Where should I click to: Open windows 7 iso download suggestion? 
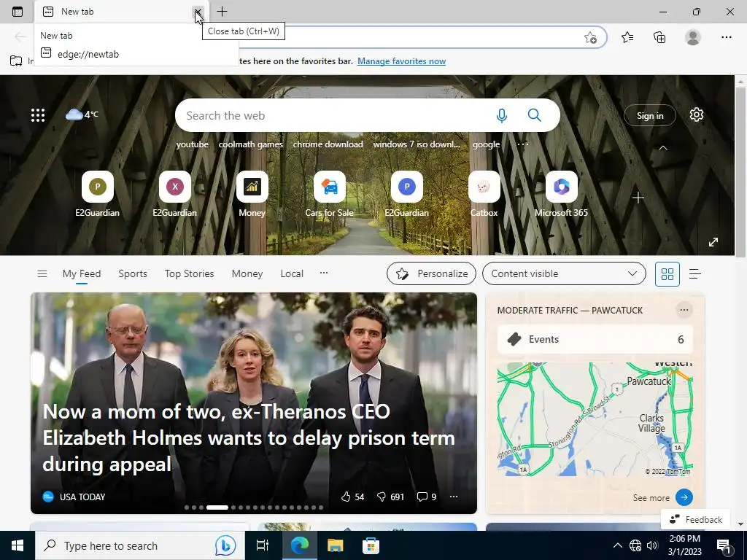(417, 144)
